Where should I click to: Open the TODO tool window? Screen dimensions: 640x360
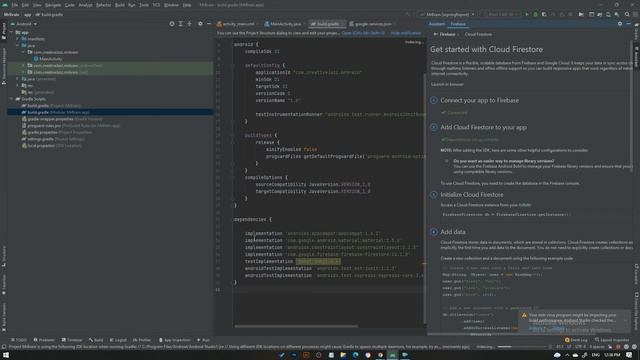pos(19,340)
